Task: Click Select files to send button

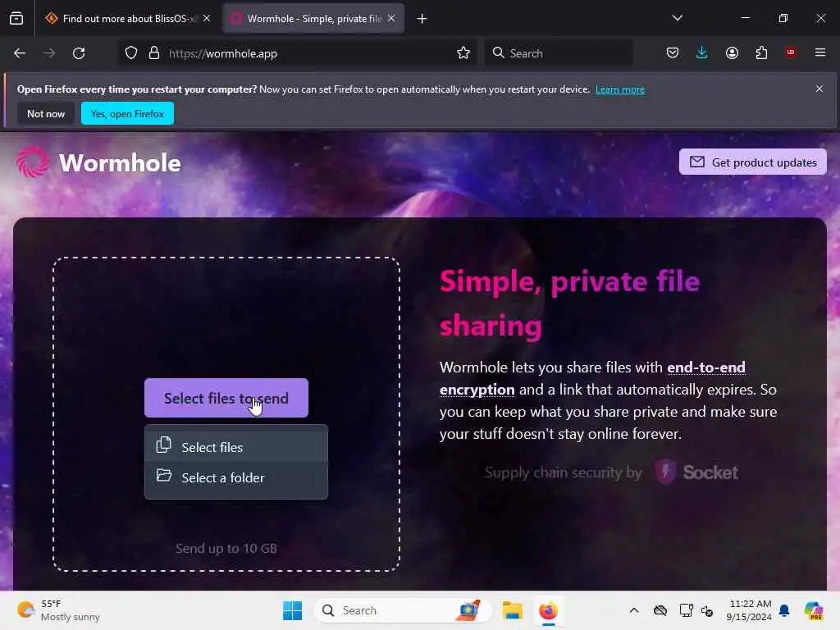Action: click(x=226, y=398)
